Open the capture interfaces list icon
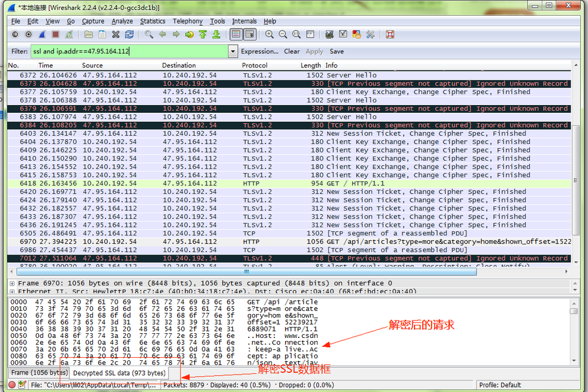The width and height of the screenshot is (588, 392). [x=15, y=34]
